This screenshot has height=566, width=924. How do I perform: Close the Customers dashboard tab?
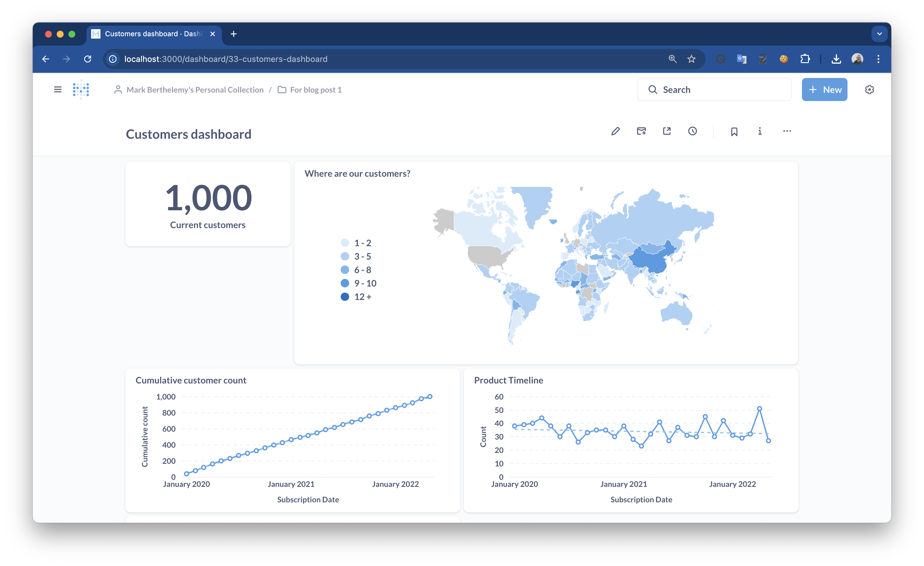[213, 34]
